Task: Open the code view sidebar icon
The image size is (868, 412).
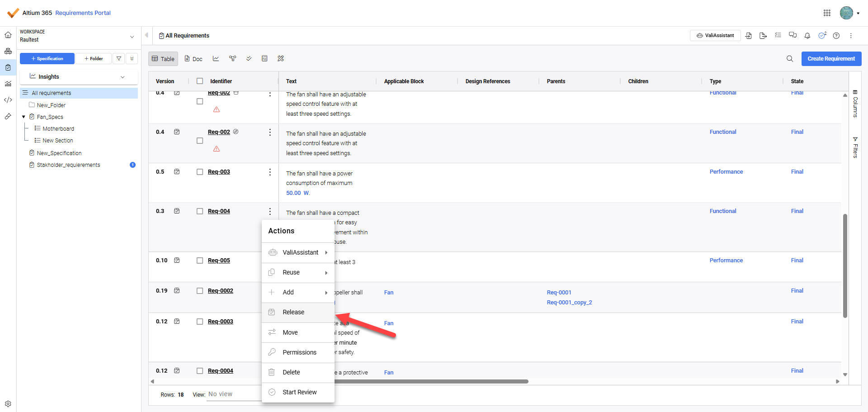Action: pyautogui.click(x=8, y=100)
